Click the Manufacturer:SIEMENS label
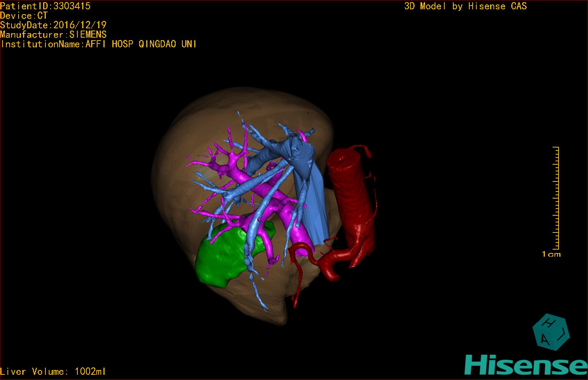588x380 pixels. pyautogui.click(x=53, y=35)
